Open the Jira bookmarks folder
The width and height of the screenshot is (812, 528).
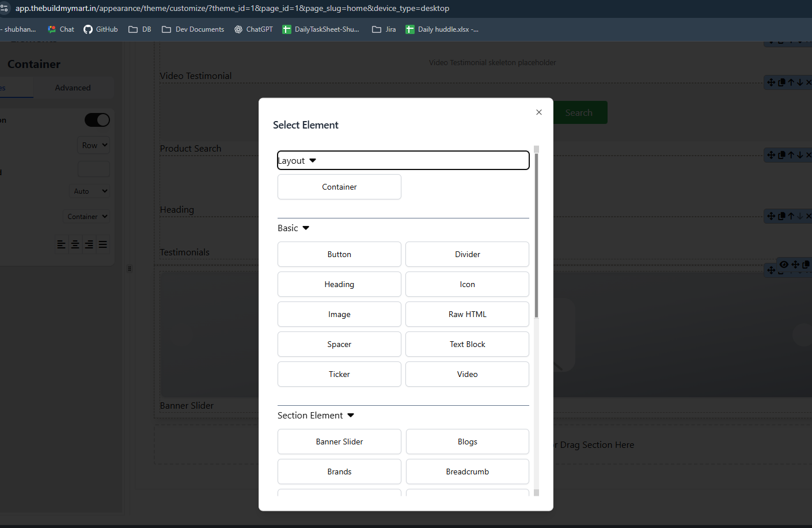[384, 29]
